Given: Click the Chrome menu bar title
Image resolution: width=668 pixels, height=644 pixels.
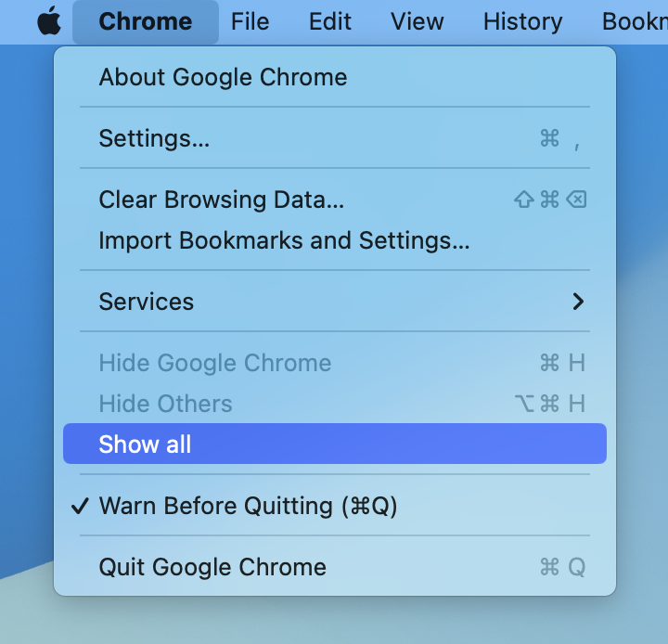Looking at the screenshot, I should click(146, 21).
